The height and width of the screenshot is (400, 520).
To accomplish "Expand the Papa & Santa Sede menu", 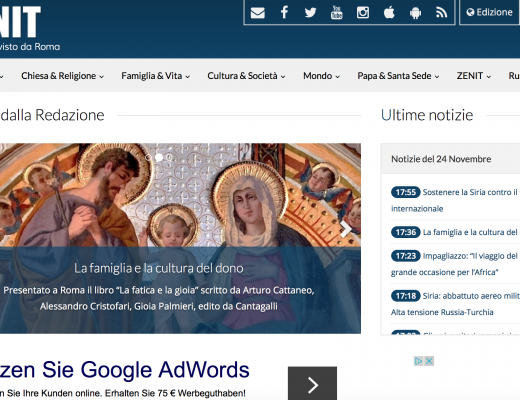I will [398, 76].
